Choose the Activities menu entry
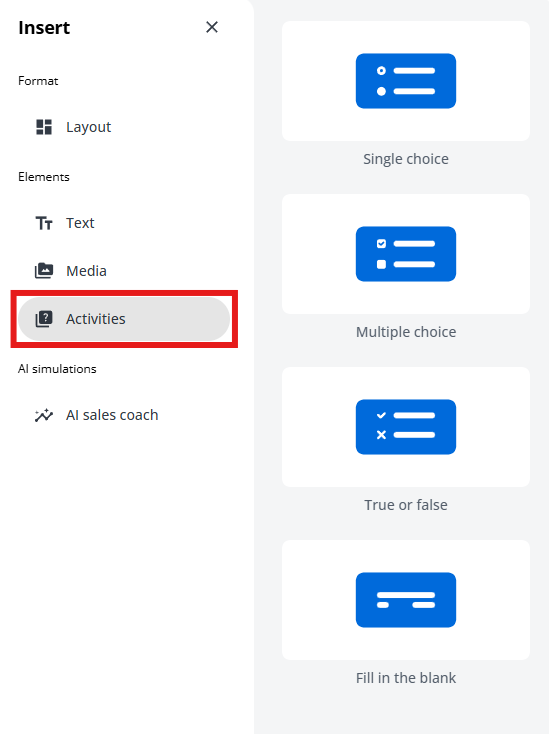This screenshot has height=734, width=549. (124, 319)
